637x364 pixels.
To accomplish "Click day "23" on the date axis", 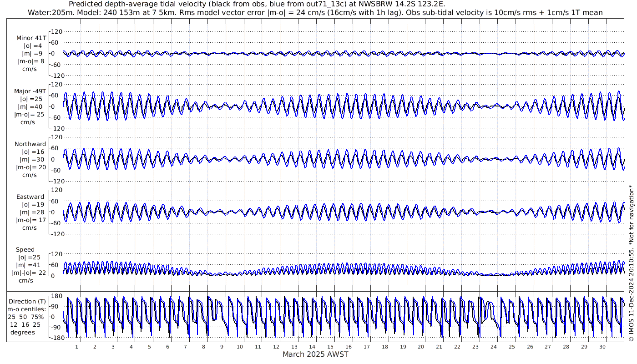I will [x=475, y=347].
